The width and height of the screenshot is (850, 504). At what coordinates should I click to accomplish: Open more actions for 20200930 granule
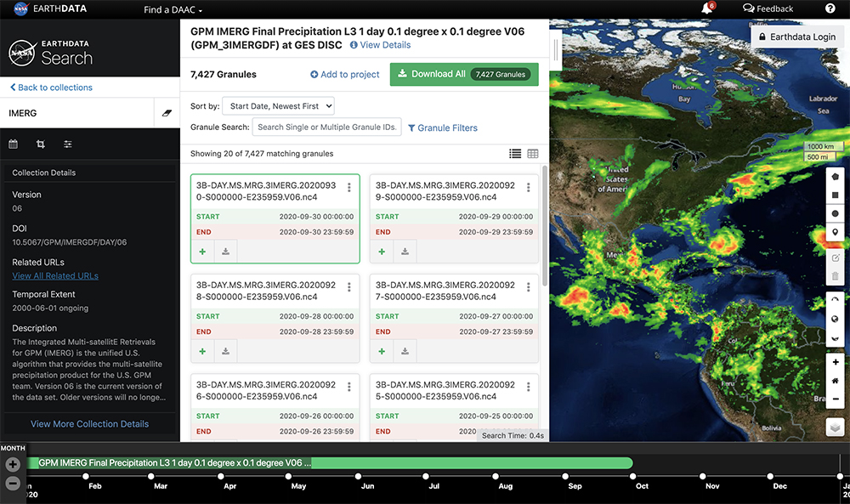coord(349,188)
